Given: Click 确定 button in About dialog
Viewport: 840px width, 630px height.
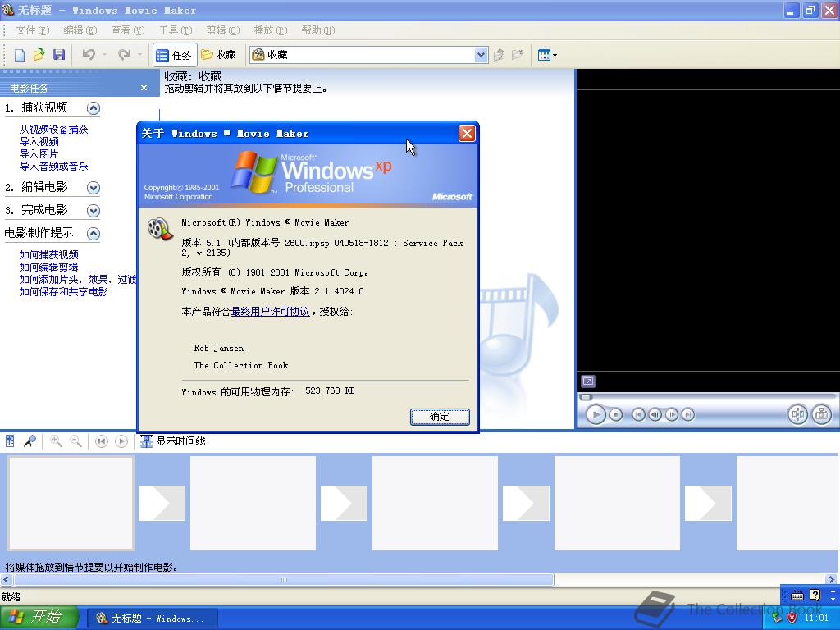Looking at the screenshot, I should coord(440,417).
